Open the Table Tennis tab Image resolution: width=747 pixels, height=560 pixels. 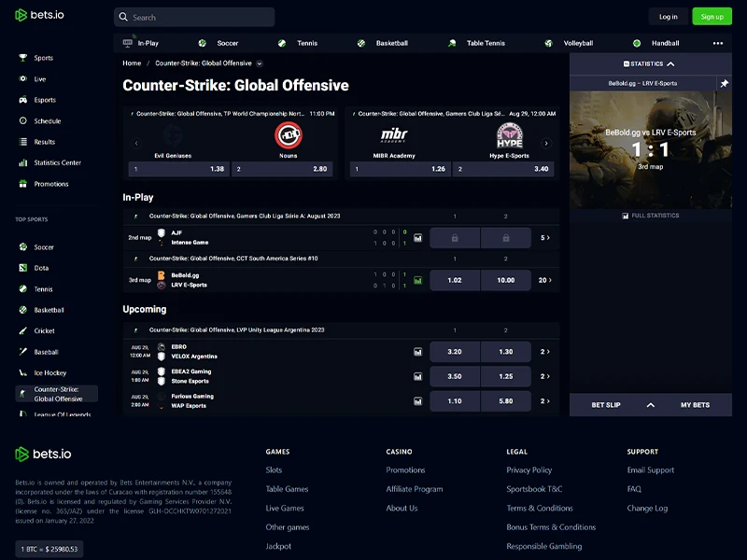tap(476, 43)
